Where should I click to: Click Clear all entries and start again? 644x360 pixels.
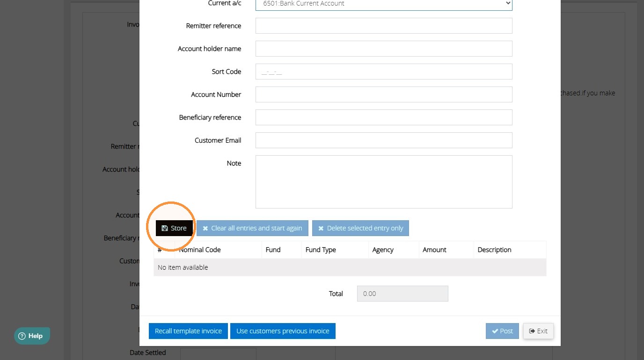[252, 228]
